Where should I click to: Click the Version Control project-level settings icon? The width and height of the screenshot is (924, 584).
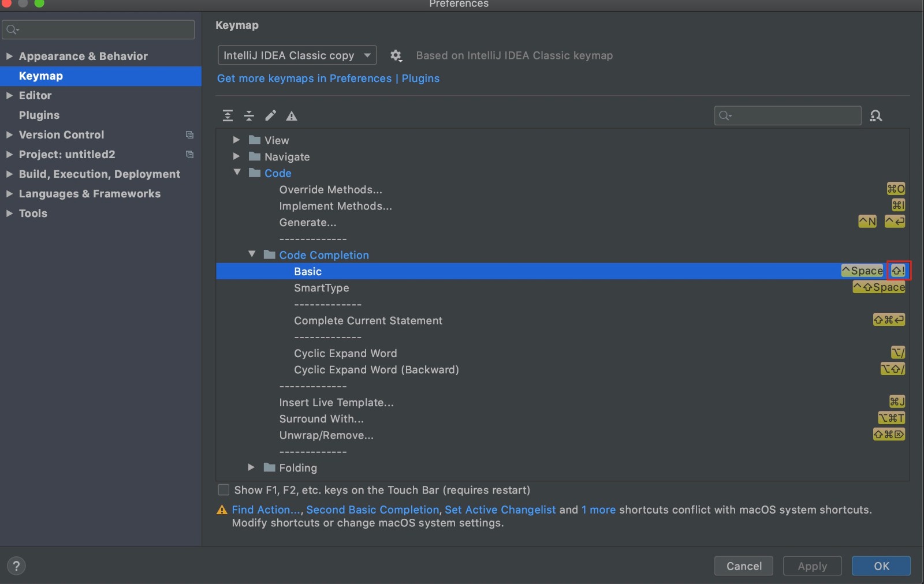(189, 135)
